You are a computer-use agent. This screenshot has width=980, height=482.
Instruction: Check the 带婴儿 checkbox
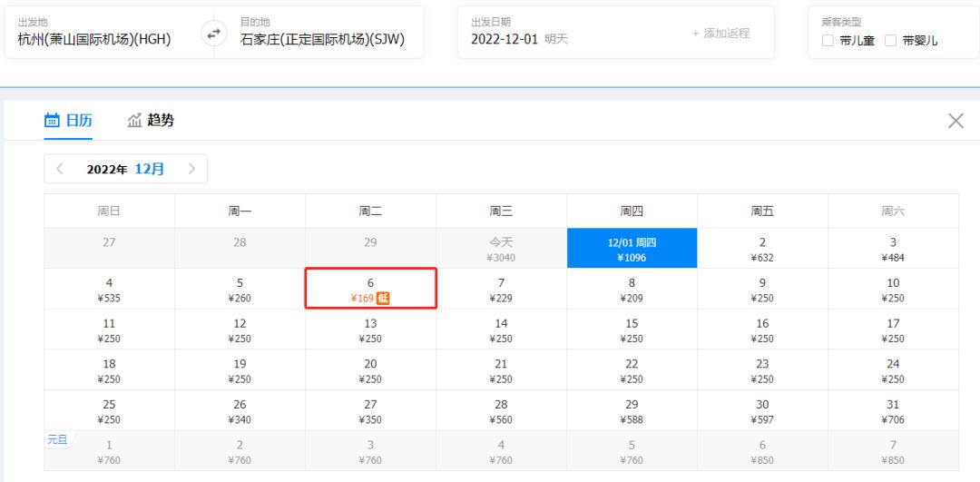(890, 41)
